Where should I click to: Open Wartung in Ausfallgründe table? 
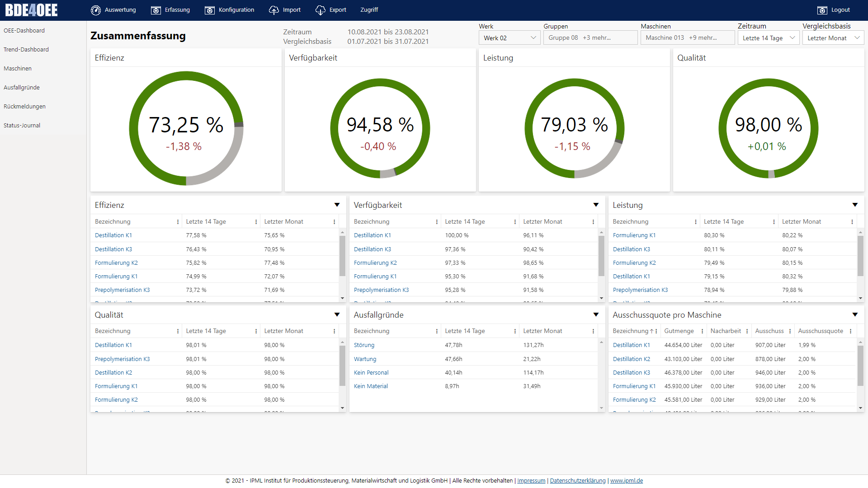365,359
